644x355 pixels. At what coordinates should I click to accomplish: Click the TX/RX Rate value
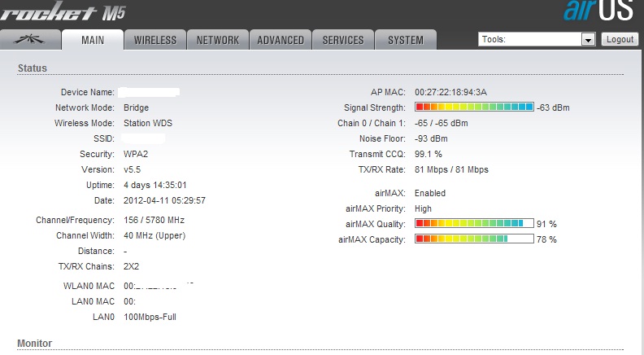click(451, 169)
